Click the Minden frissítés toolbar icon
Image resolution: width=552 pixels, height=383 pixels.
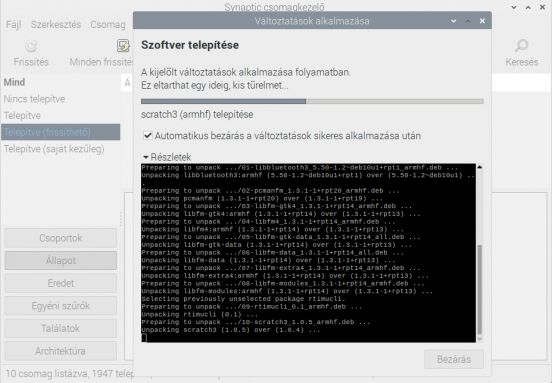coord(123,46)
